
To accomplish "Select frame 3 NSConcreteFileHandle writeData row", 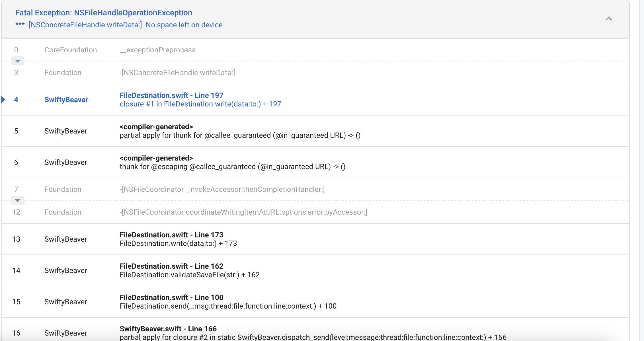I will click(x=177, y=73).
